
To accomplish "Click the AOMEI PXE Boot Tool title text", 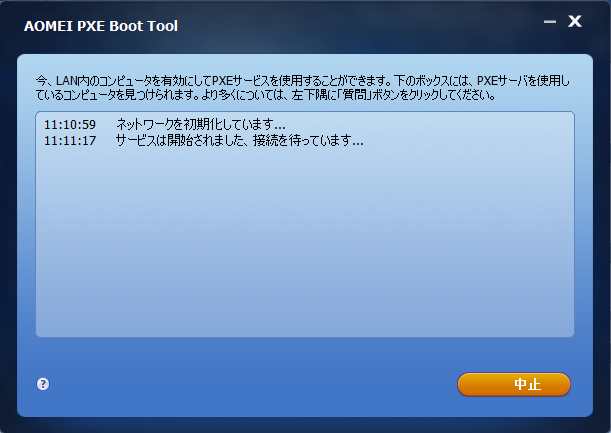I will [101, 26].
